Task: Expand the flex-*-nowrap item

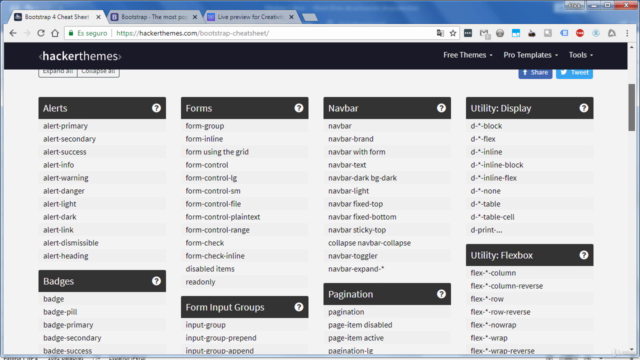Action: [529, 325]
